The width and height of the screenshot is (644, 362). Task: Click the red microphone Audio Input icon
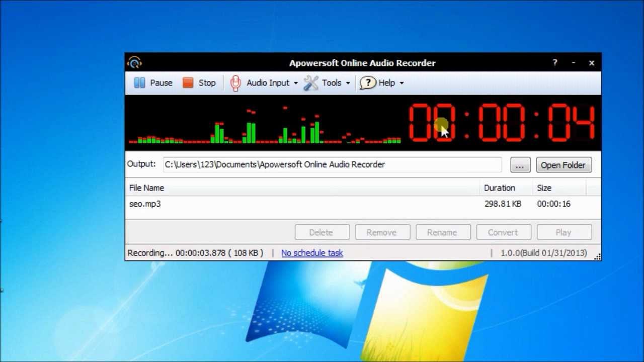click(235, 83)
